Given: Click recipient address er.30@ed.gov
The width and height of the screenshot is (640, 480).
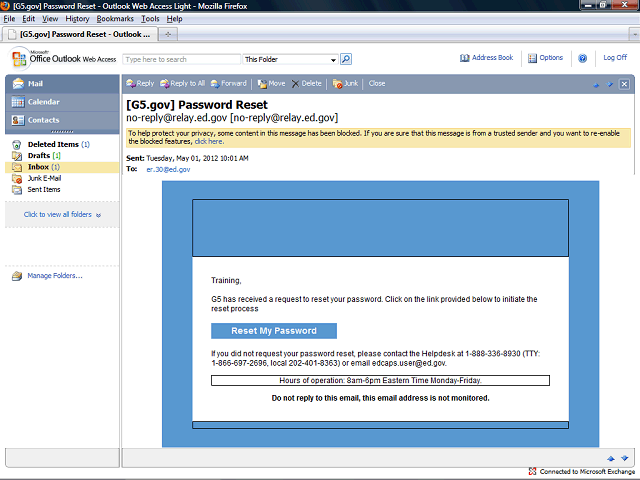Looking at the screenshot, I should coord(168,169).
